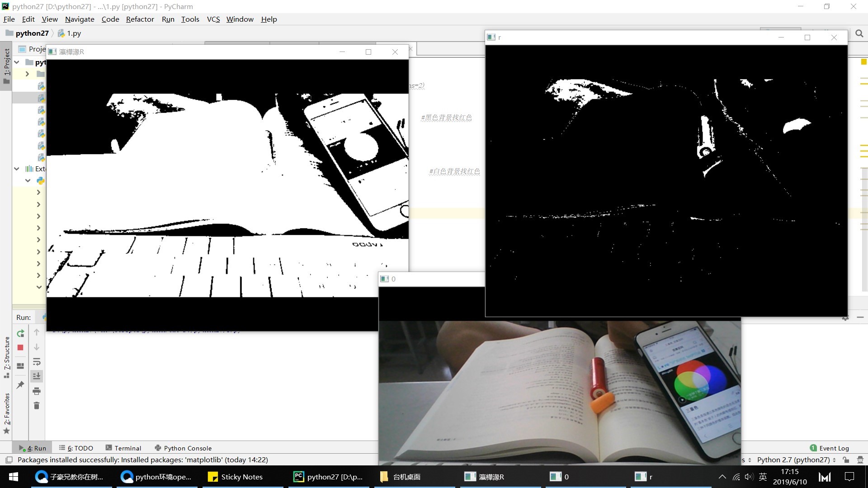
Task: Click the python27 project name label
Action: click(x=32, y=33)
